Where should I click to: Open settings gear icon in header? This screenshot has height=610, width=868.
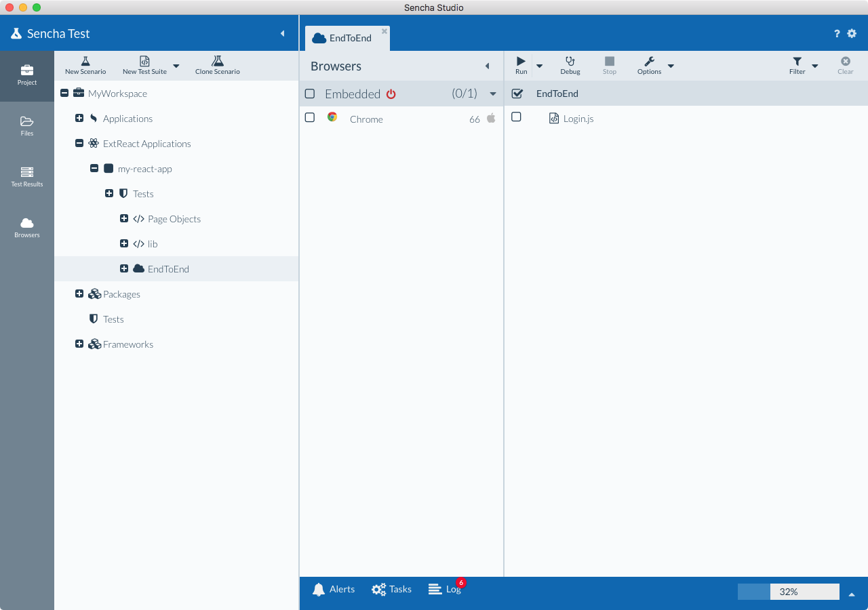pyautogui.click(x=852, y=34)
